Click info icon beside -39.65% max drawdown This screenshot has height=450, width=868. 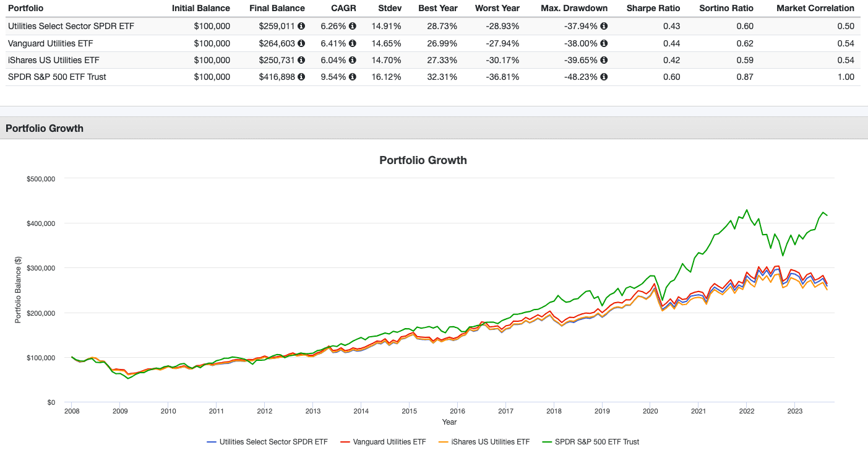[x=604, y=60]
